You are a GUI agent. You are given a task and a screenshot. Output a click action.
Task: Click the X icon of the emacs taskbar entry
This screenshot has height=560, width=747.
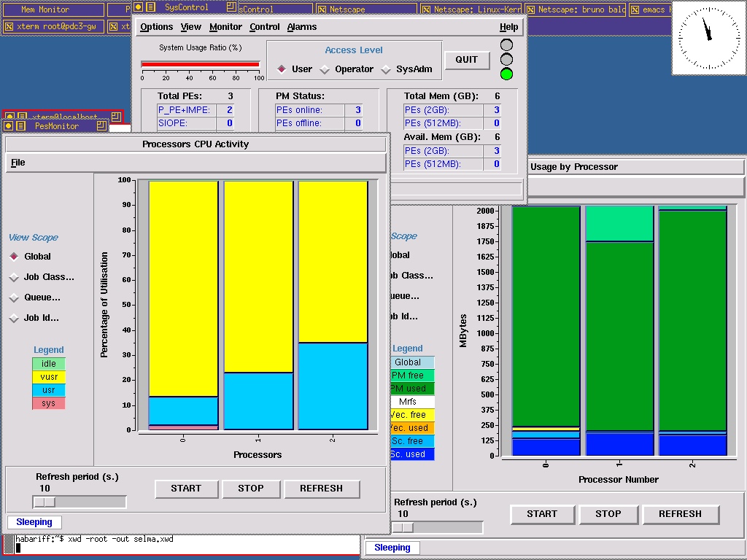click(635, 9)
